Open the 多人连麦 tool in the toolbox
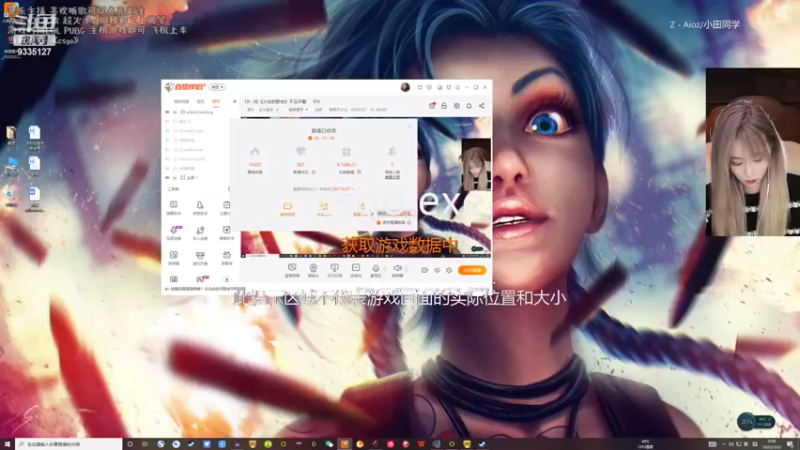This screenshot has height=450, width=800. (200, 233)
